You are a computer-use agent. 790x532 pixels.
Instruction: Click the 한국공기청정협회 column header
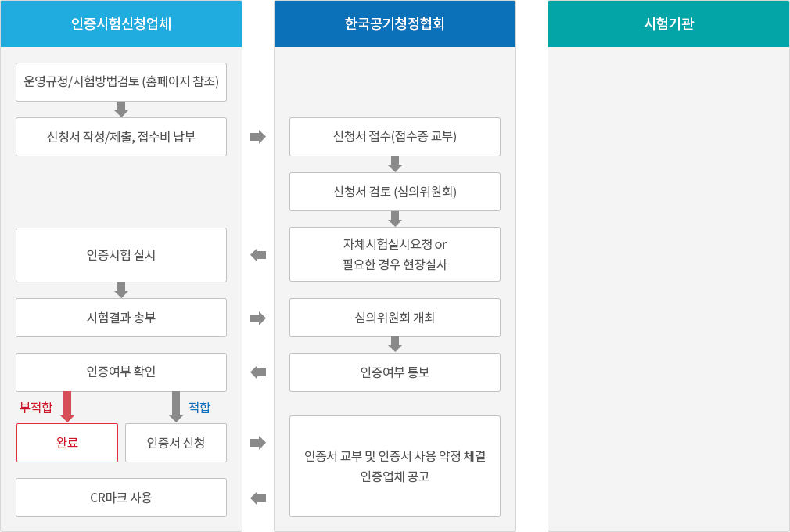pos(394,23)
